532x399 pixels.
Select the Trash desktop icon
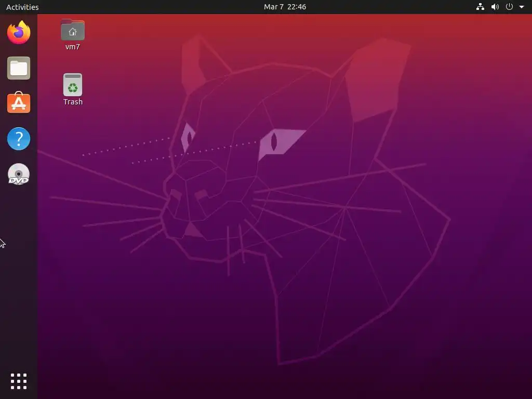[x=73, y=85]
